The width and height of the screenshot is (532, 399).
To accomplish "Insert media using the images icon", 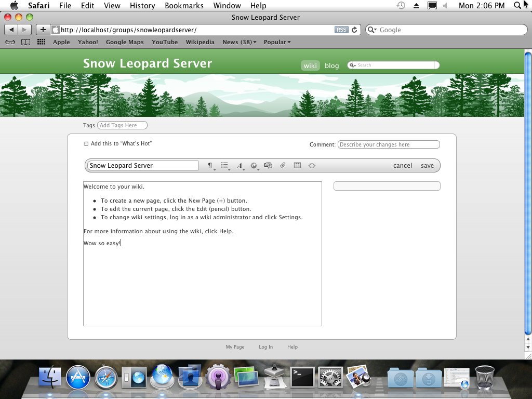I will [268, 166].
